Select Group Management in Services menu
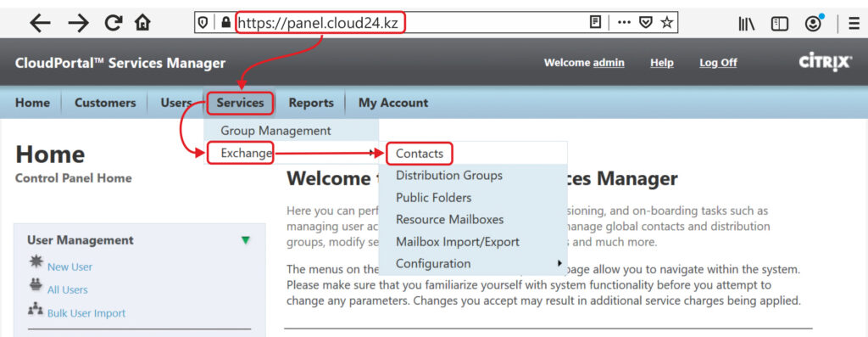This screenshot has height=337, width=868. 292,131
